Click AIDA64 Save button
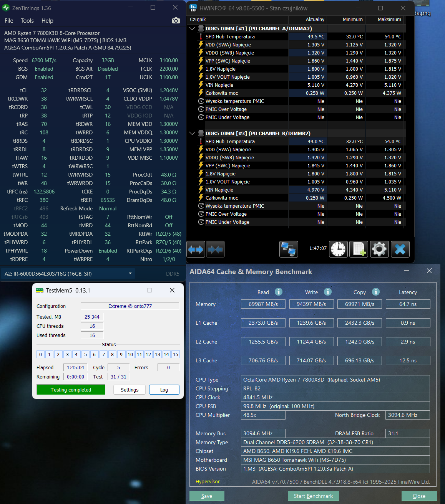 207,496
